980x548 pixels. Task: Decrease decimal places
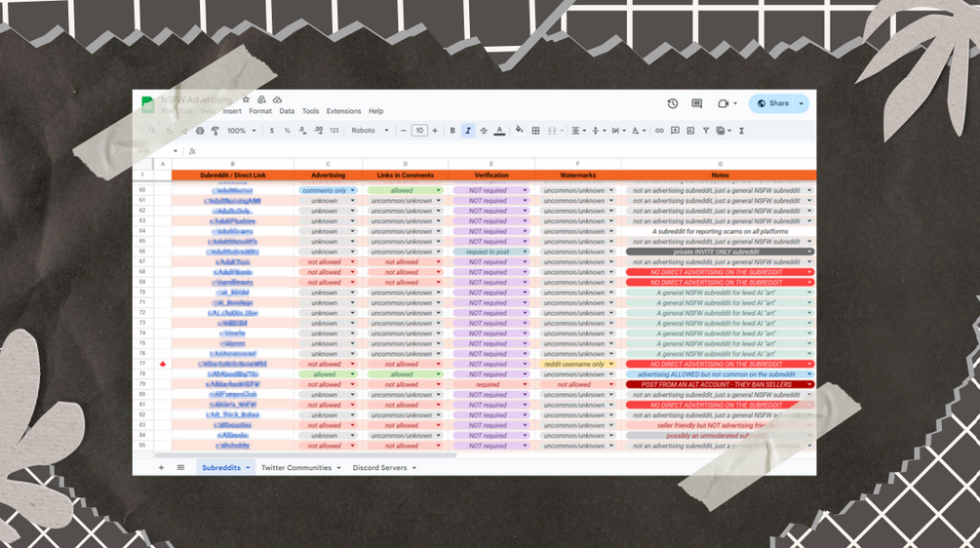pos(302,131)
